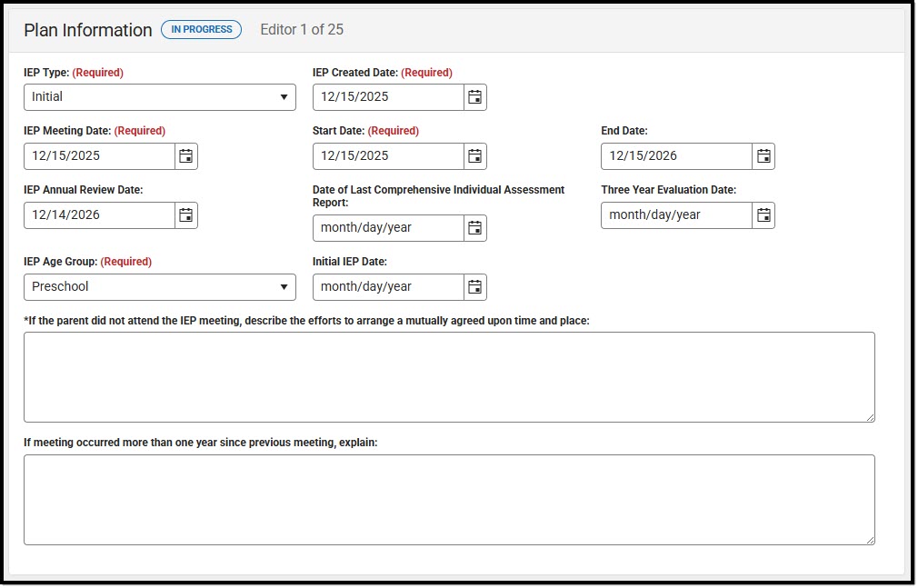This screenshot has width=918, height=588.
Task: Open the IEP Created Date calendar picker
Action: click(x=474, y=96)
